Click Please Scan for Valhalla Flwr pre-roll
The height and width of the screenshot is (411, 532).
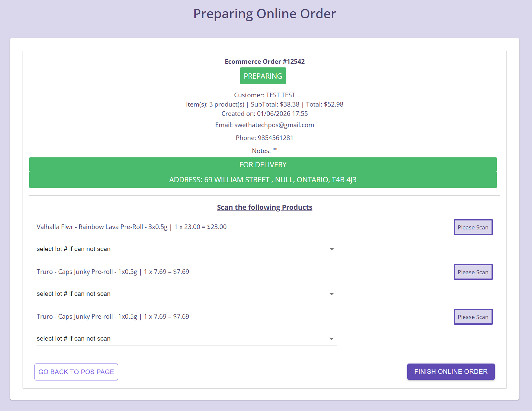473,227
